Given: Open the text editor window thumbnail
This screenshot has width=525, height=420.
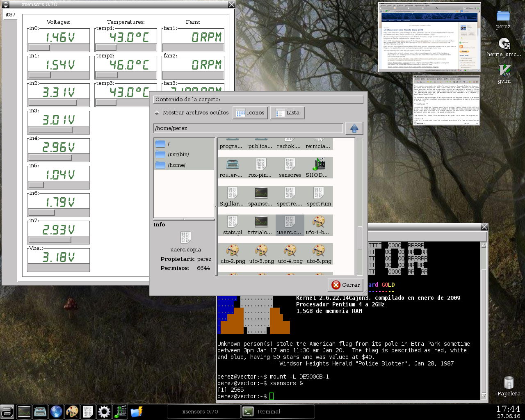Looking at the screenshot, I should click(446, 100).
